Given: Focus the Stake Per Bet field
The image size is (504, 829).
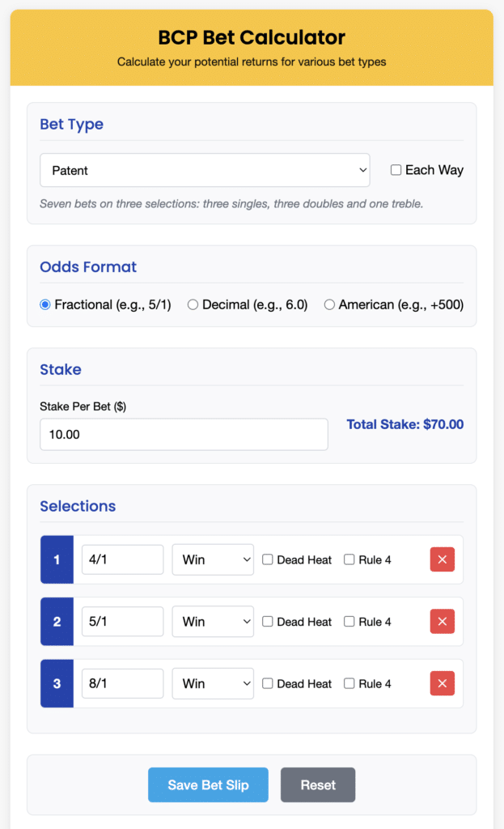Looking at the screenshot, I should [x=184, y=435].
